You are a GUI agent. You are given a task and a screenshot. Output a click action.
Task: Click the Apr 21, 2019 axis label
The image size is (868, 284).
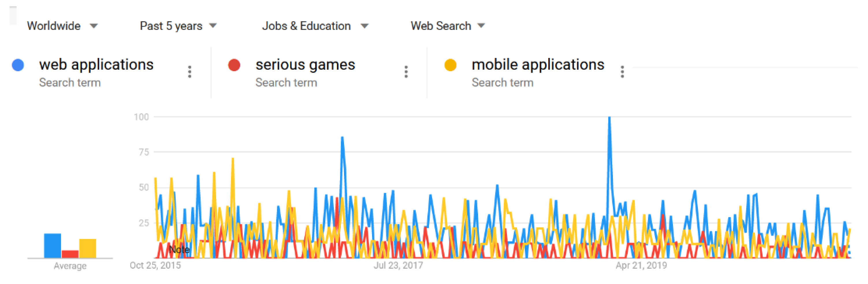pos(641,265)
